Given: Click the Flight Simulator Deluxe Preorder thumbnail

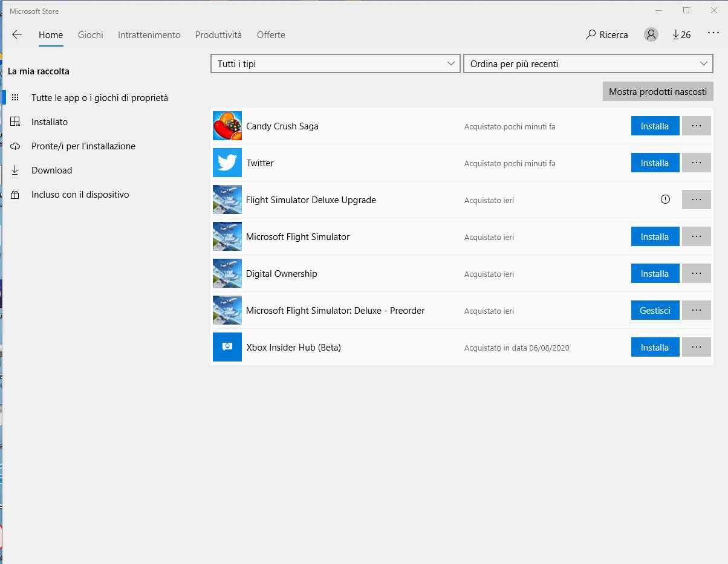Looking at the screenshot, I should 227,311.
